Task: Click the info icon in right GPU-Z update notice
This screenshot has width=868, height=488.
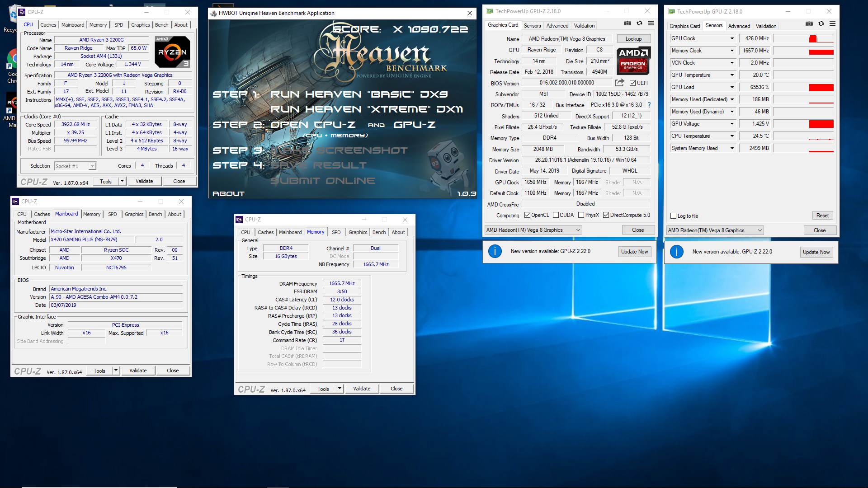Action: (677, 252)
